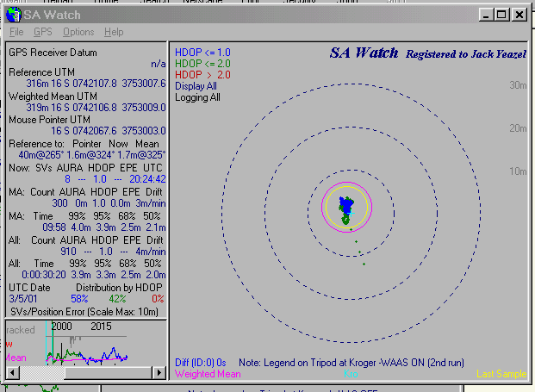Viewport: 535px width, 392px height.
Task: Click the yellow Last Sample legend label
Action: tap(501, 374)
